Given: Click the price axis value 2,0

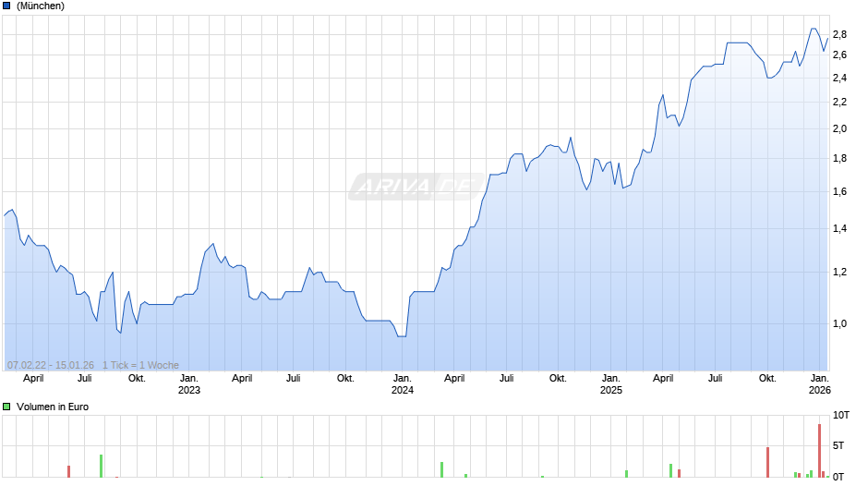Looking at the screenshot, I should (839, 128).
